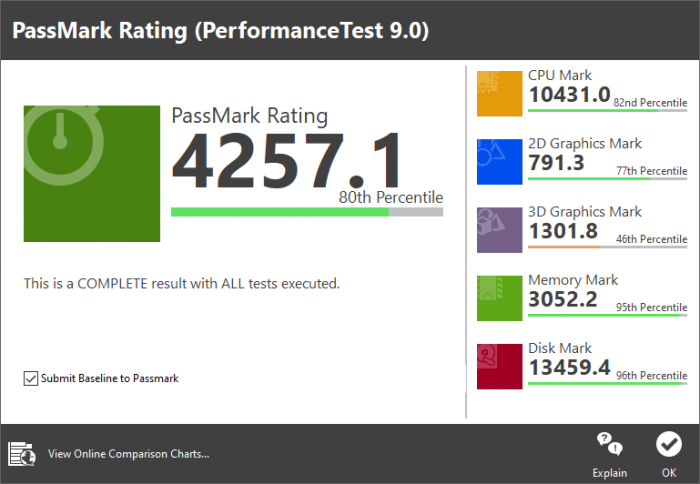The image size is (700, 484).
Task: Click the PassMark Rating percentile progress bar
Action: (306, 212)
